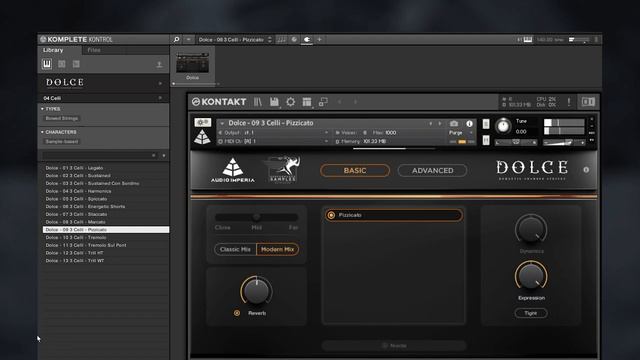Image resolution: width=640 pixels, height=360 pixels.
Task: Click the Kontakt exclamation warning icon
Action: coord(569,102)
